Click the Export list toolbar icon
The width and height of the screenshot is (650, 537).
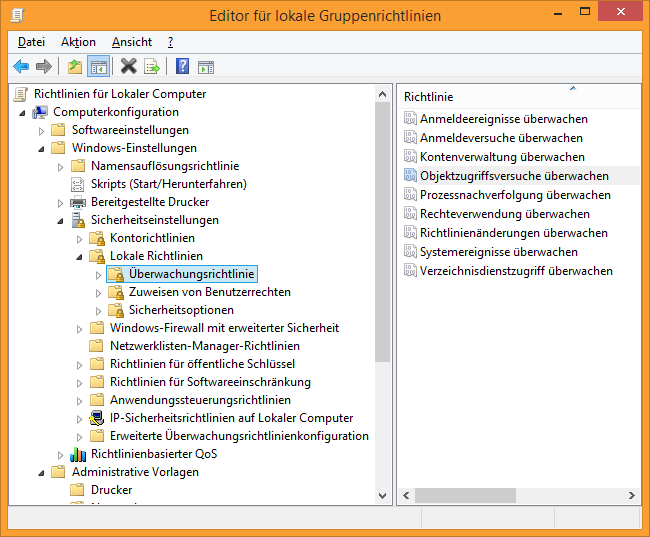(152, 67)
